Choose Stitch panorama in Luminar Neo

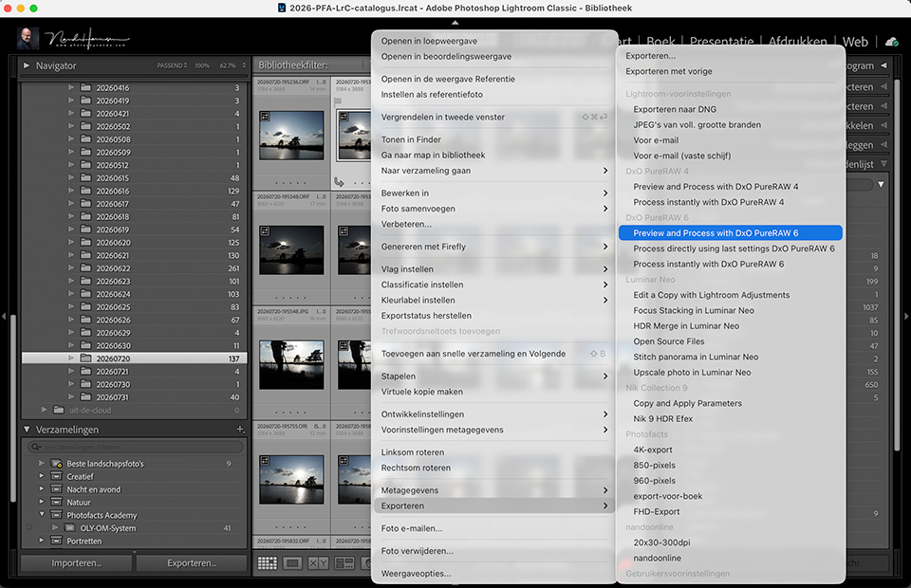pyautogui.click(x=731, y=357)
